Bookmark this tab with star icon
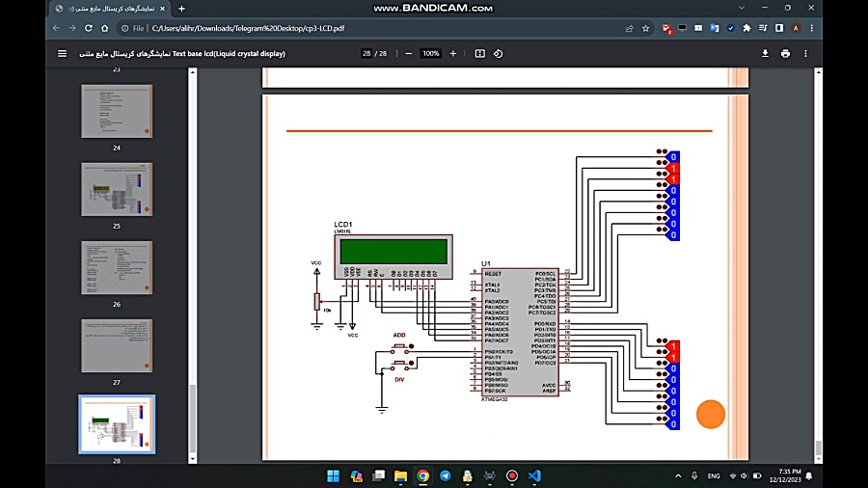Screen dimensions: 868x488 pos(645,28)
